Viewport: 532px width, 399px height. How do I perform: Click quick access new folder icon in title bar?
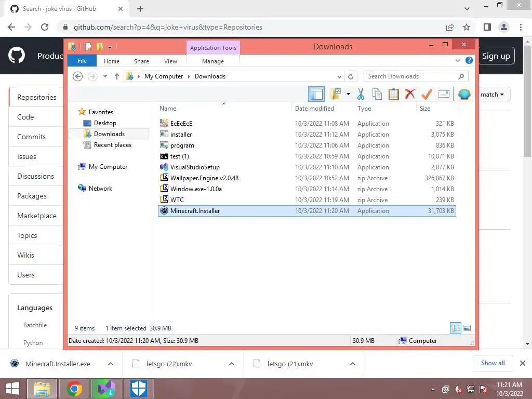(x=99, y=46)
